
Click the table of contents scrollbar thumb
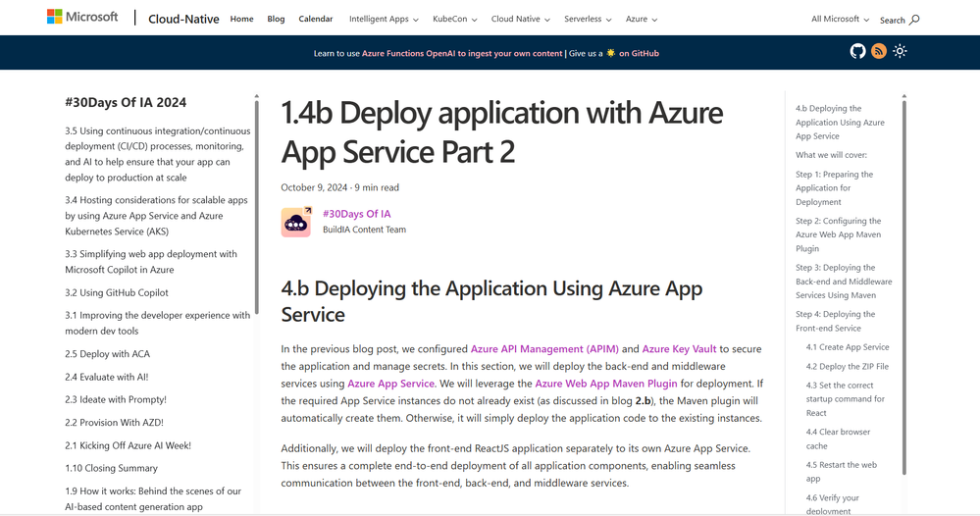point(903,287)
